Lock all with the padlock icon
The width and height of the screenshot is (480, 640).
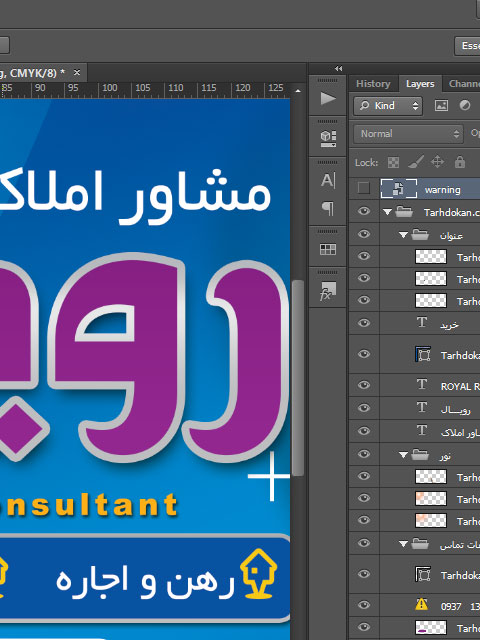460,162
